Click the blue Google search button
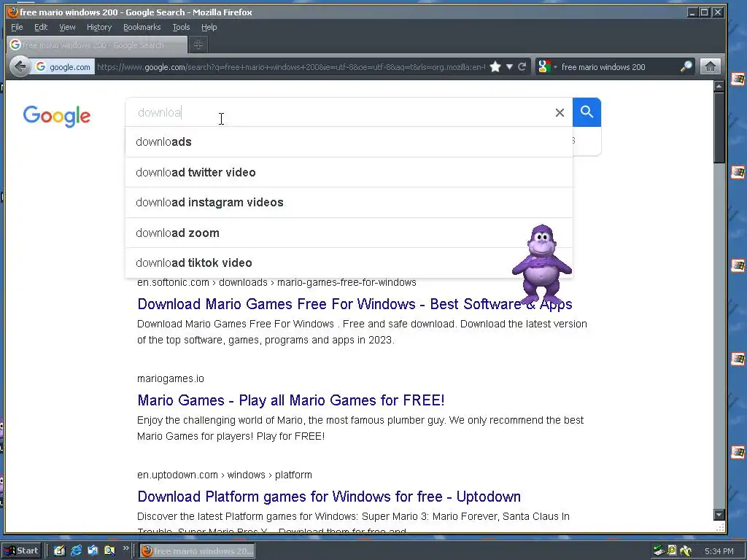The width and height of the screenshot is (747, 560). pyautogui.click(x=587, y=112)
